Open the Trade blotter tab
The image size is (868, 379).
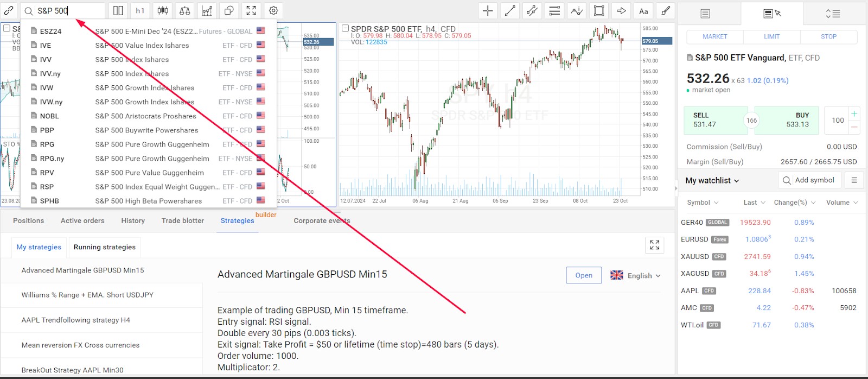click(x=183, y=220)
